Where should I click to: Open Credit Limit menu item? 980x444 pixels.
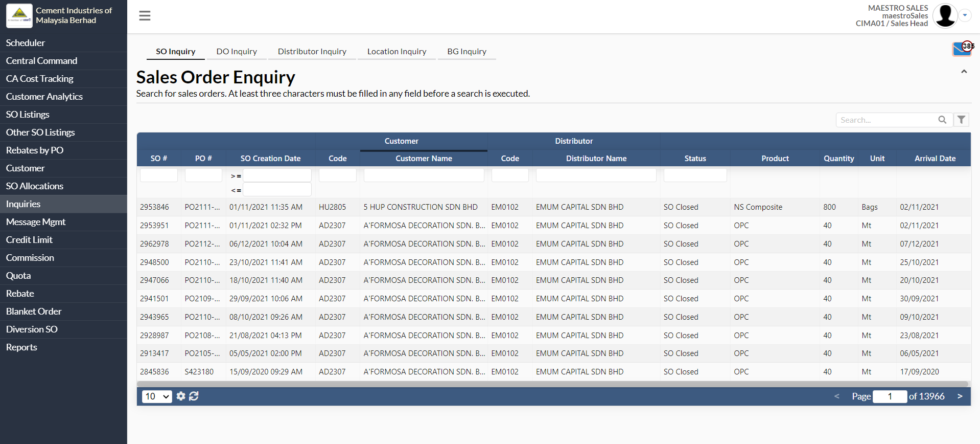coord(63,240)
